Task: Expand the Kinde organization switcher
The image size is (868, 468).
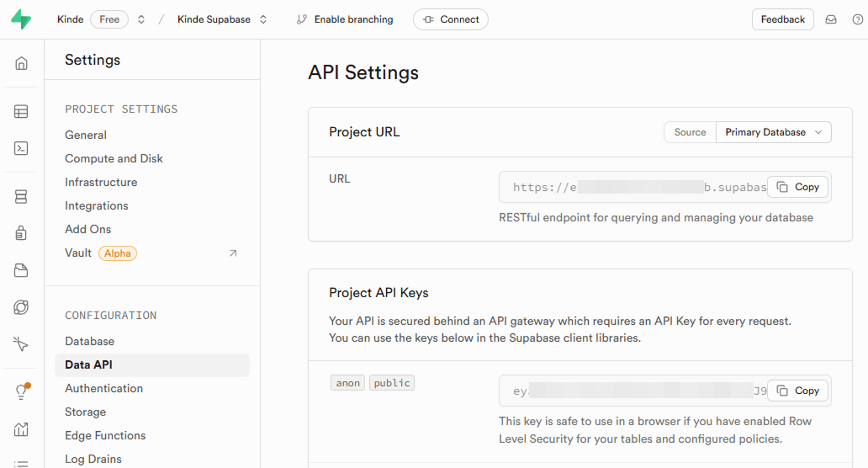Action: coord(141,19)
